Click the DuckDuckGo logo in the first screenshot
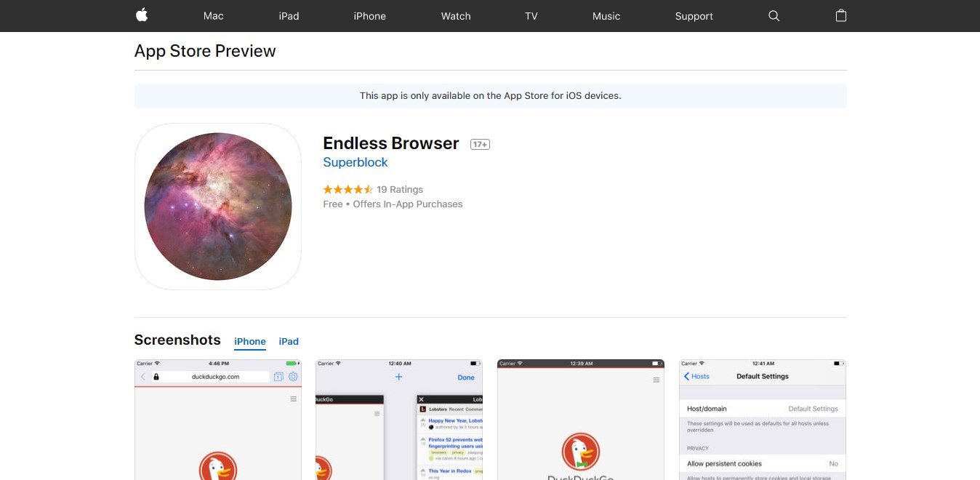The height and width of the screenshot is (480, 980). point(218,465)
